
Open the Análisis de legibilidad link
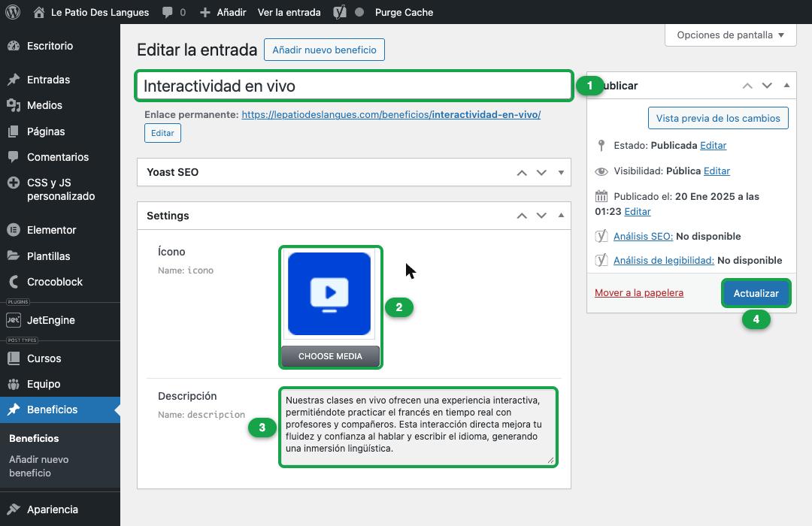click(664, 261)
